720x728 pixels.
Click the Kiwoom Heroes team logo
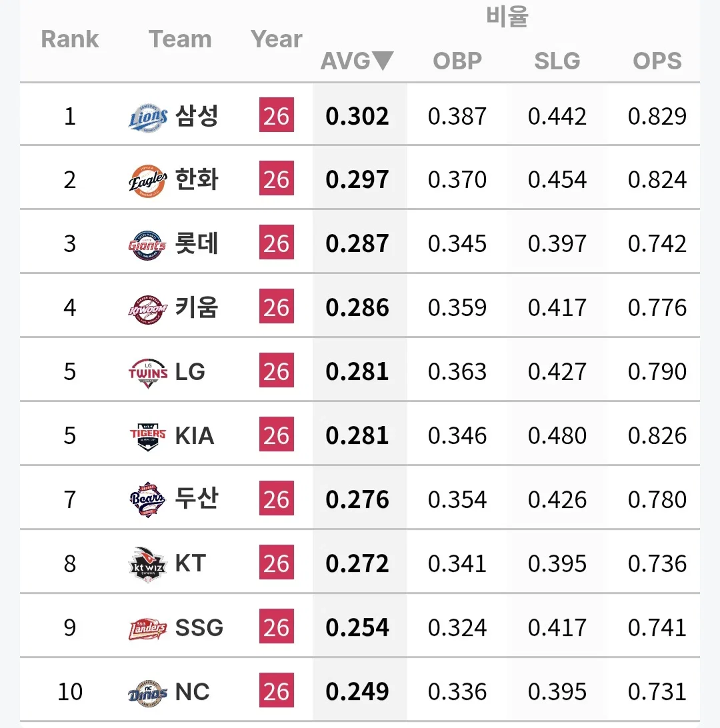pos(147,309)
